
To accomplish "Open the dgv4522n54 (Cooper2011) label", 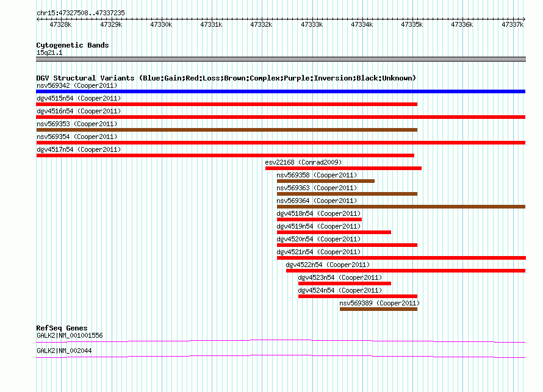I will point(328,265).
